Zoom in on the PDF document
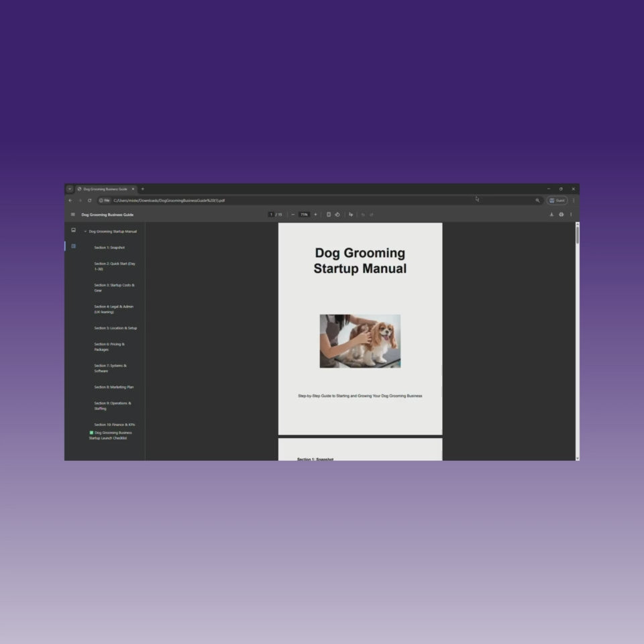The width and height of the screenshot is (644, 644). tap(315, 215)
